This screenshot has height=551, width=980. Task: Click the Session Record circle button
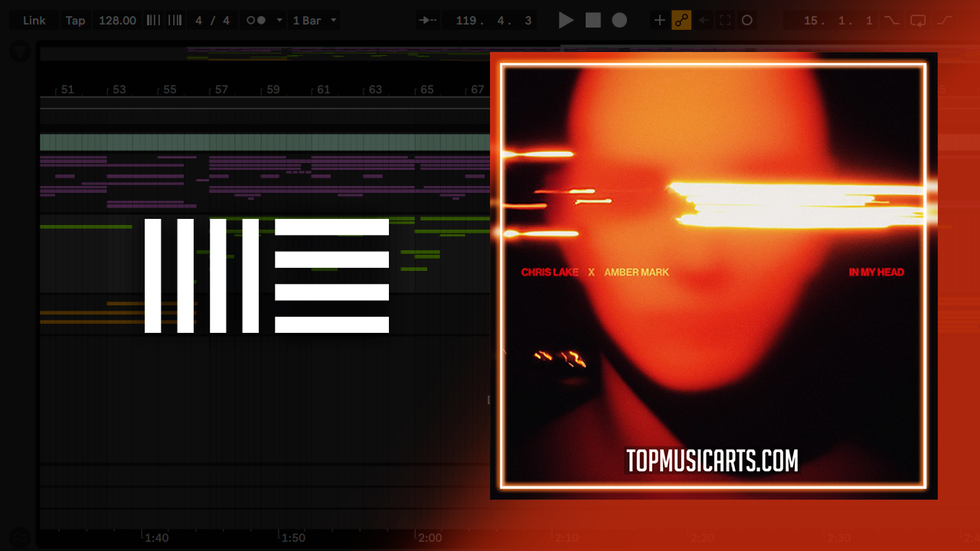click(x=747, y=21)
